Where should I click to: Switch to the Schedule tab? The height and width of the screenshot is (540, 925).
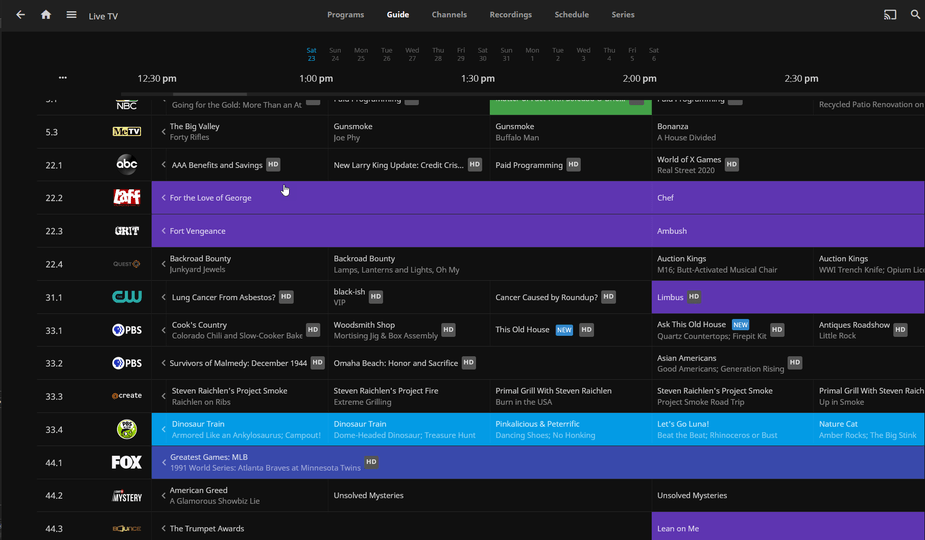(571, 15)
